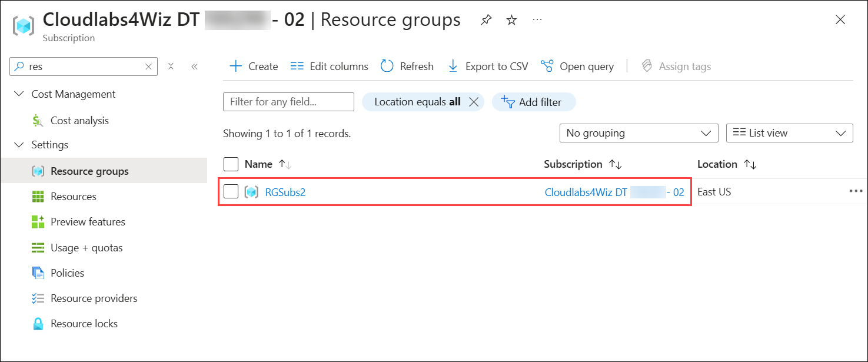The width and height of the screenshot is (868, 362).
Task: Click the Open query label
Action: coord(587,67)
